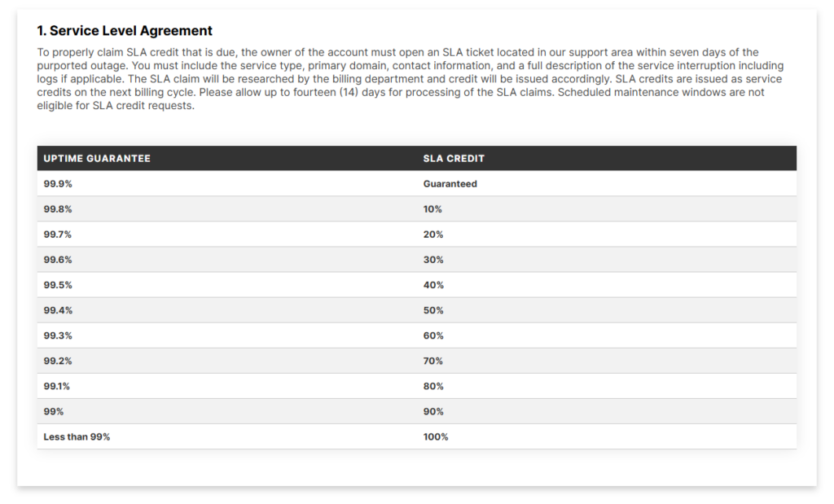Click the 10% SLA credit value
Image resolution: width=834 pixels, height=504 pixels.
pos(432,209)
